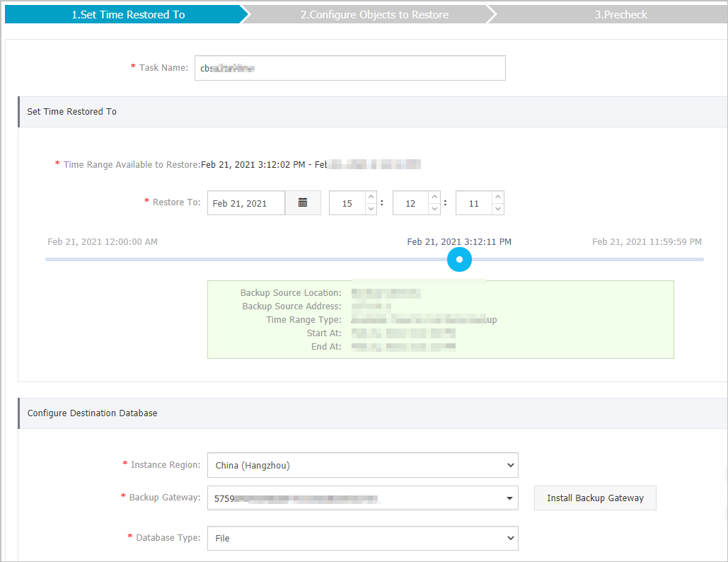
Task: Click the Feb 21, 2021 3:12:11 PM label
Action: (x=459, y=241)
